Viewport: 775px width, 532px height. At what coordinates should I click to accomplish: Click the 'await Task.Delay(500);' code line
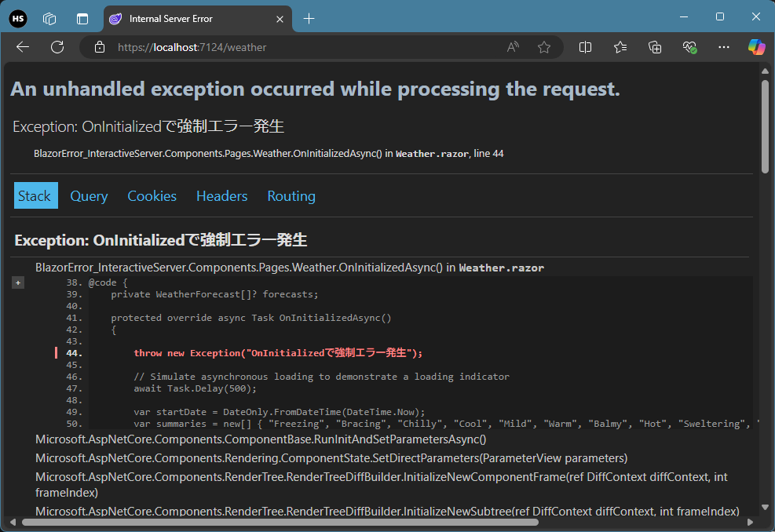click(x=196, y=388)
